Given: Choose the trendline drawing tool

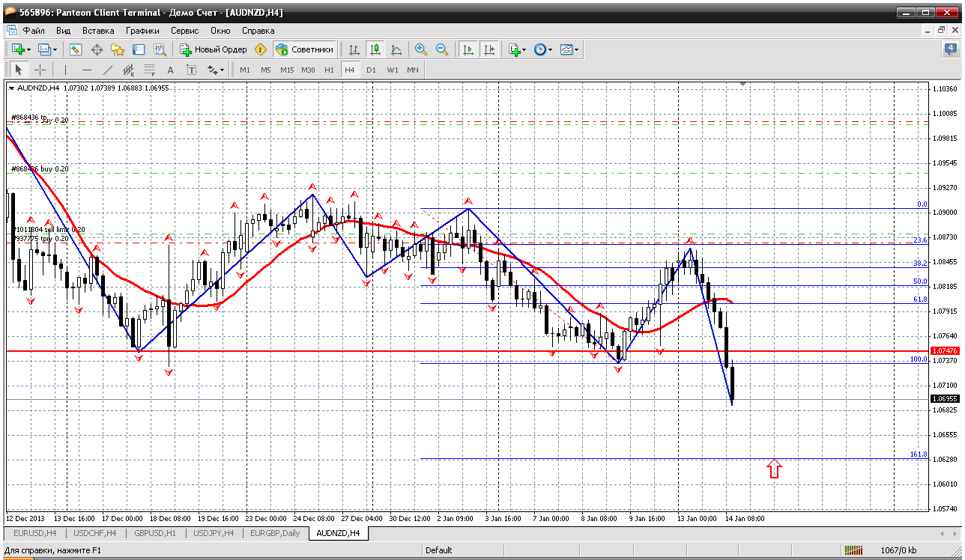Looking at the screenshot, I should tap(107, 70).
